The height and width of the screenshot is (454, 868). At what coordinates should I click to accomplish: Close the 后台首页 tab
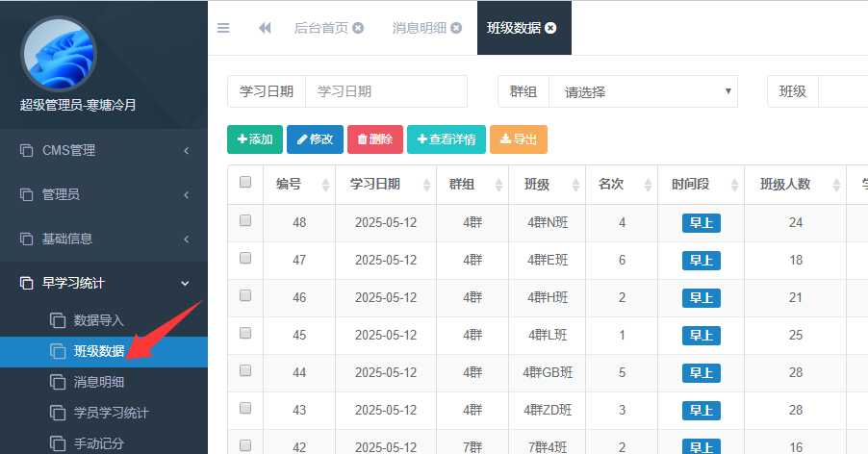point(358,28)
